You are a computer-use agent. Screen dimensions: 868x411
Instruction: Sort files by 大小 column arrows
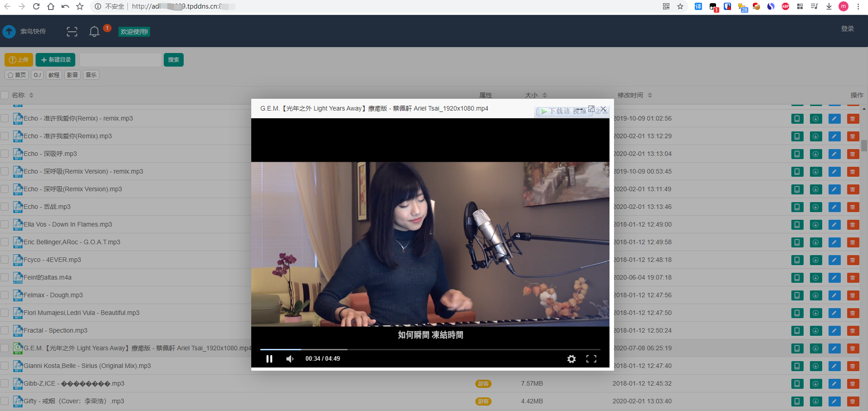[x=545, y=95]
